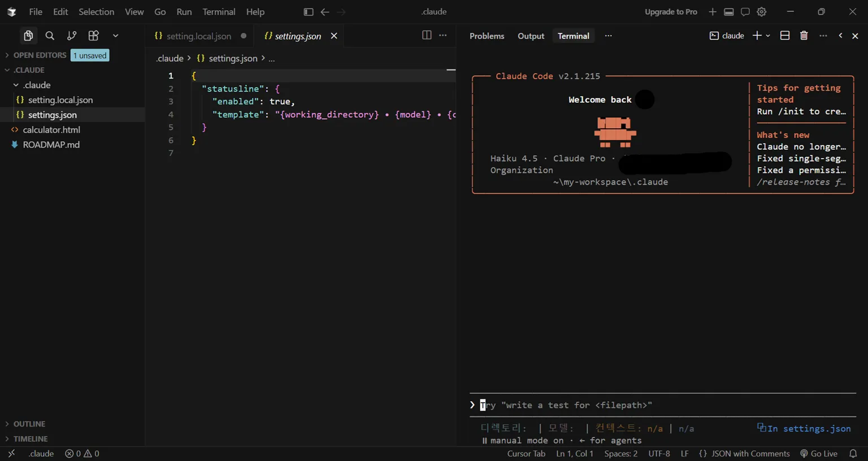The width and height of the screenshot is (868, 461).
Task: Change the LF line ending
Action: coord(684,454)
